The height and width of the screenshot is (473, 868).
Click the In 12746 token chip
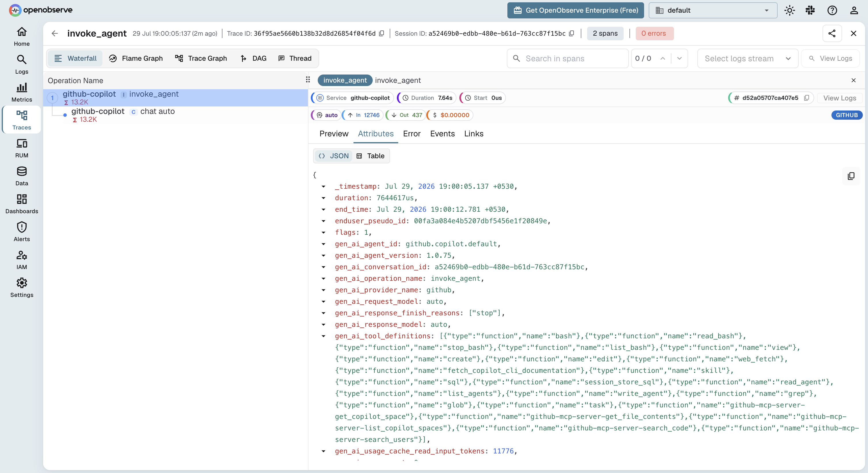tap(363, 115)
